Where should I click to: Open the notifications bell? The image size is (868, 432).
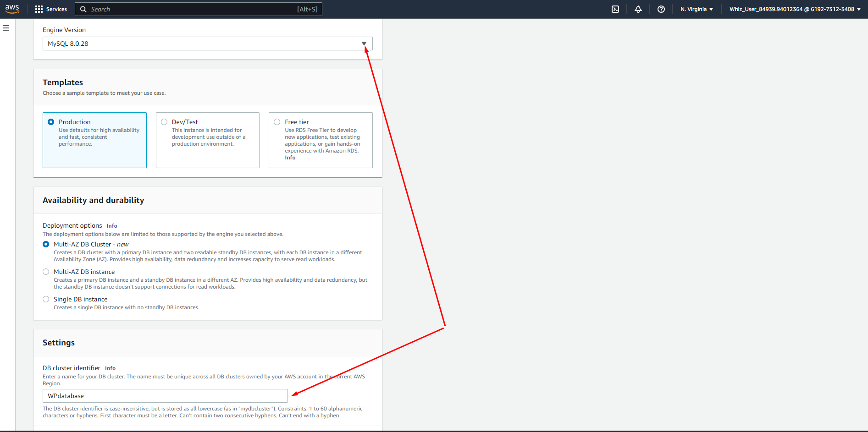click(x=638, y=9)
